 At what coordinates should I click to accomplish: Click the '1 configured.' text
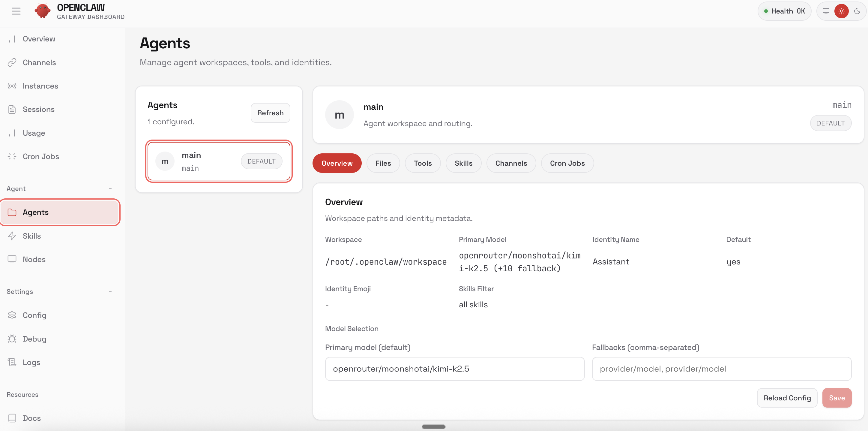(171, 122)
